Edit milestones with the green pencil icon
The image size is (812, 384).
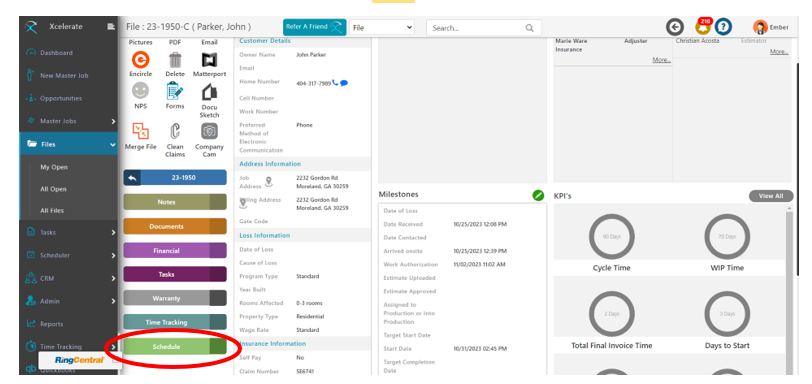point(538,195)
